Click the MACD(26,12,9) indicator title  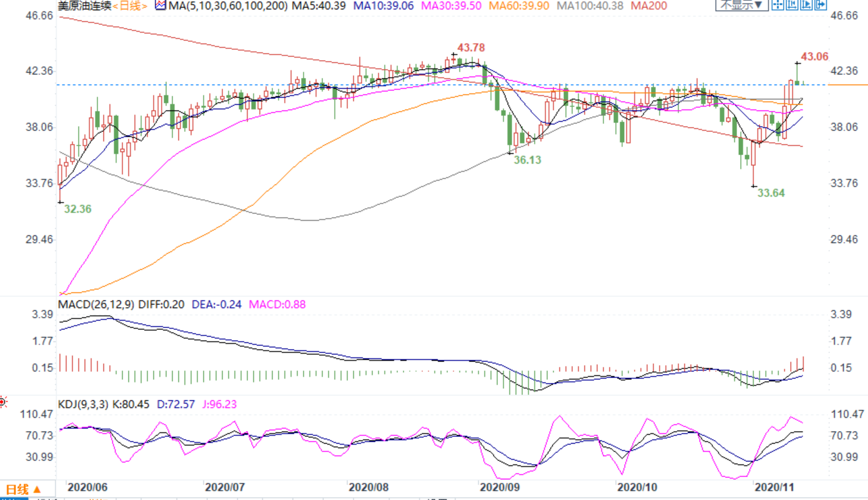96,304
